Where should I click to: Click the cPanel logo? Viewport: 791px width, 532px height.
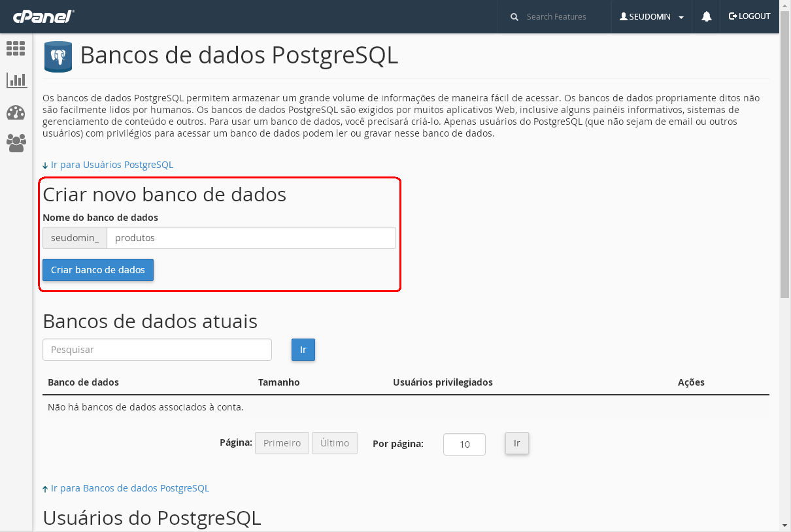[43, 17]
